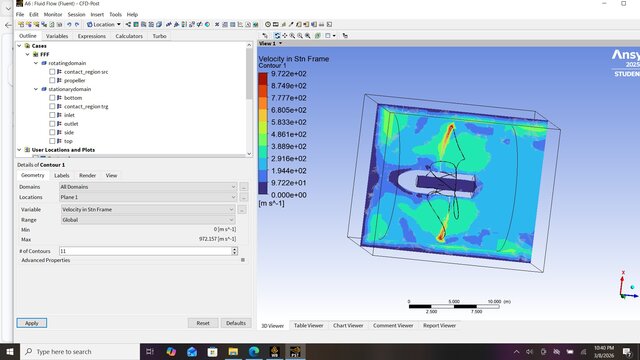Collapse the rotatingdomain node
This screenshot has width=640, height=360.
pos(36,63)
